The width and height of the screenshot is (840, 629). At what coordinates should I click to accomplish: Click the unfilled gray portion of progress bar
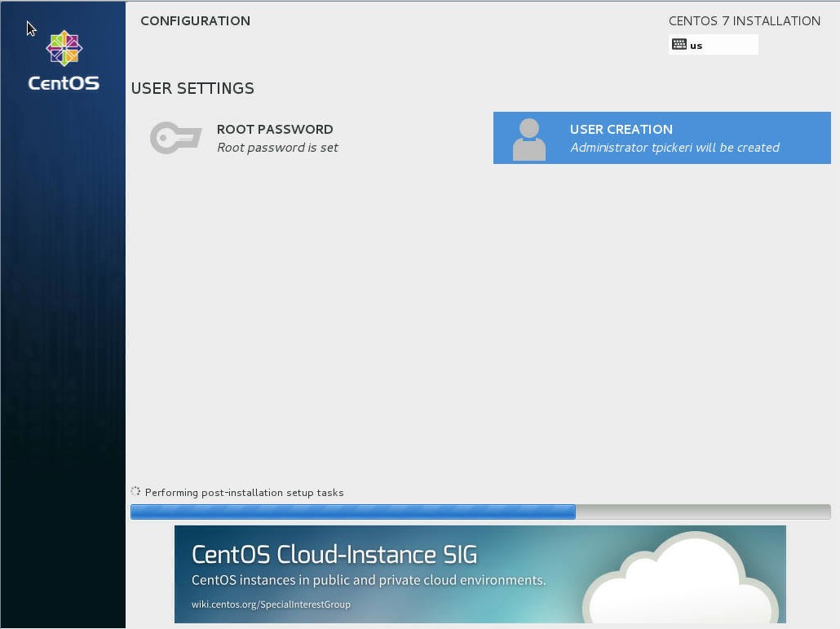pyautogui.click(x=702, y=512)
